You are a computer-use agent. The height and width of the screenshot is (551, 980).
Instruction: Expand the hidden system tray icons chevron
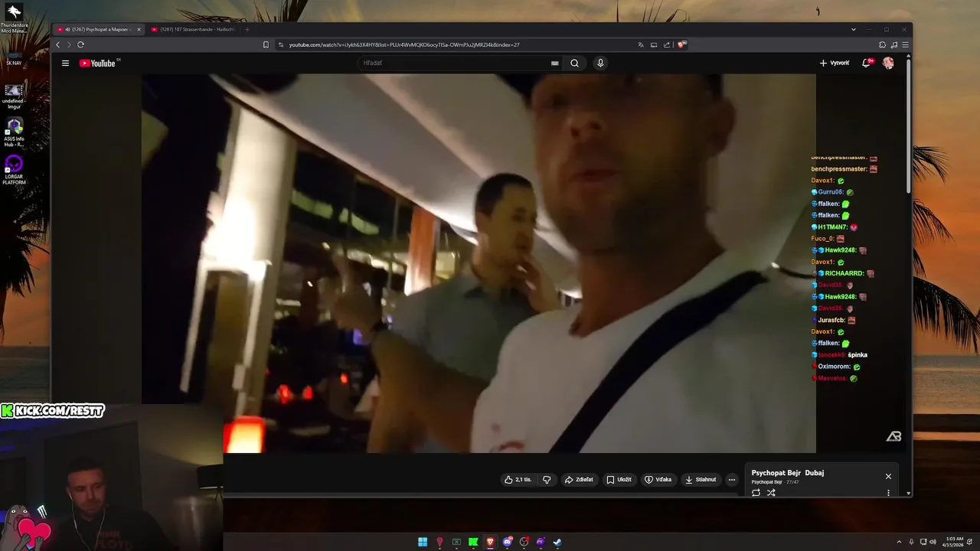click(x=900, y=542)
